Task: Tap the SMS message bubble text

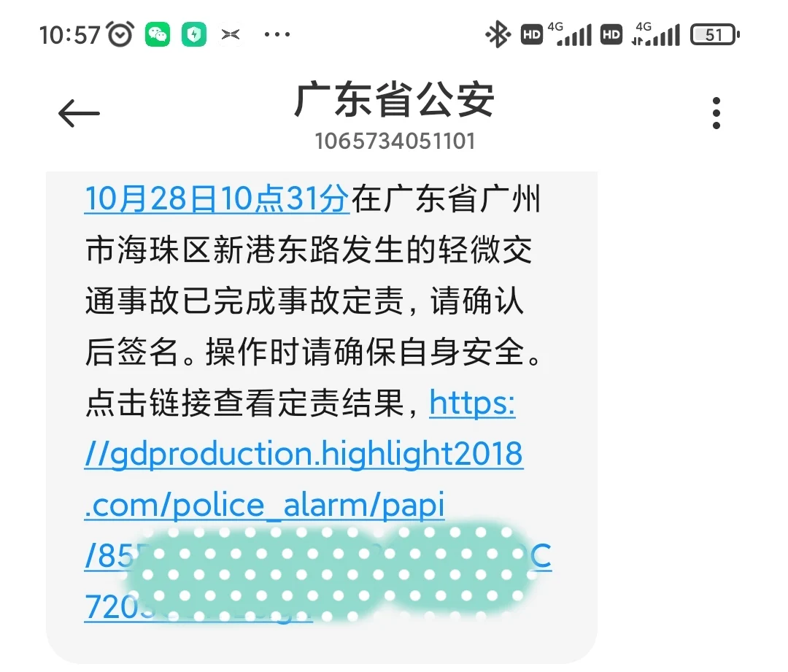Action: (x=322, y=417)
